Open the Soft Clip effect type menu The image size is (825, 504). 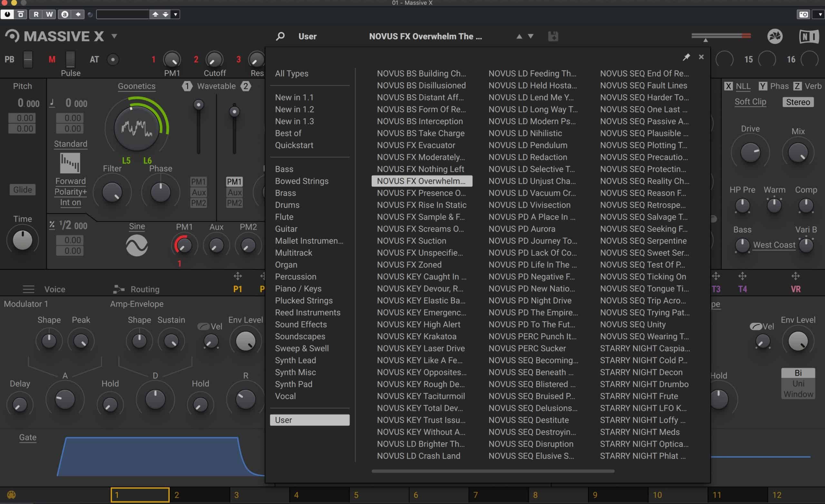point(750,102)
